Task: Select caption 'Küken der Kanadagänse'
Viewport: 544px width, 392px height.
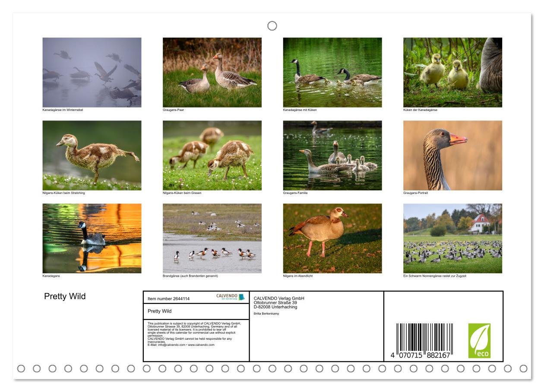Action: [420, 110]
